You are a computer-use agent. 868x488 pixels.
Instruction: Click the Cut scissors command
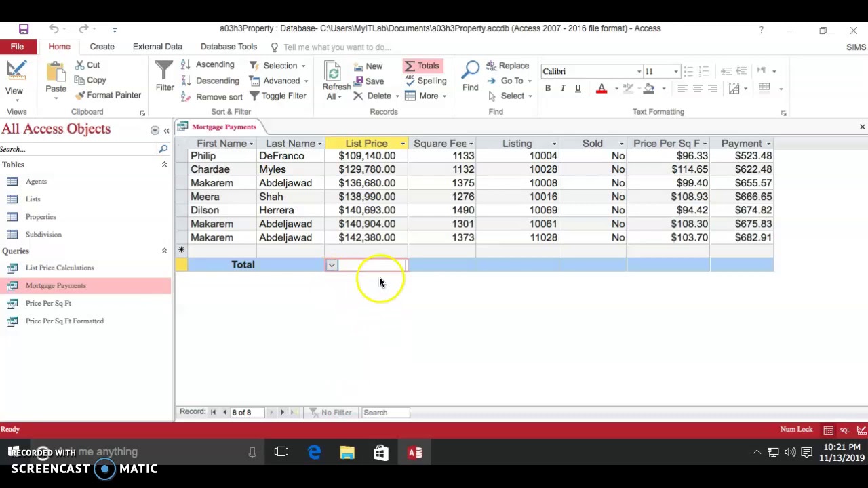87,65
